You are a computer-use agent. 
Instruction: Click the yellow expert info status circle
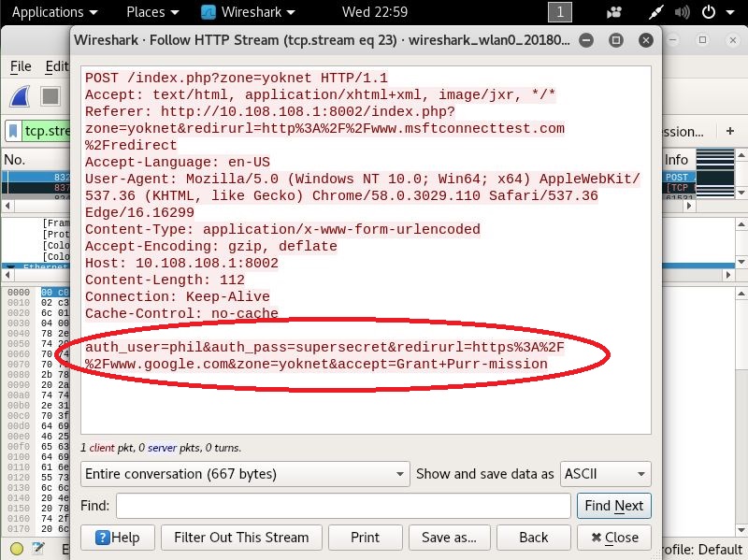pos(17,549)
